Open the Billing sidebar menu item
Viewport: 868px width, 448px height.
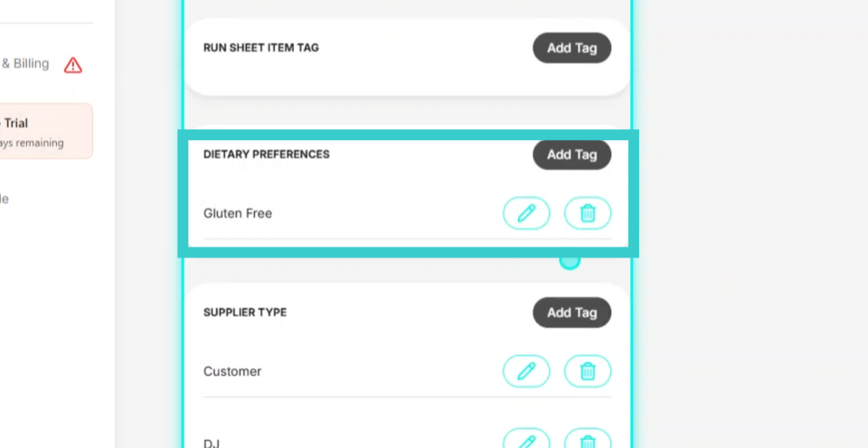25,63
